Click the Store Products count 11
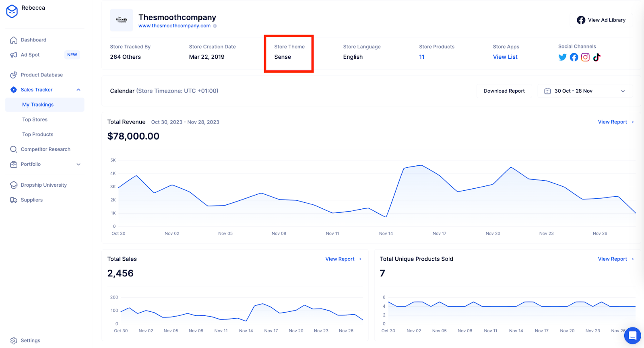 [422, 57]
